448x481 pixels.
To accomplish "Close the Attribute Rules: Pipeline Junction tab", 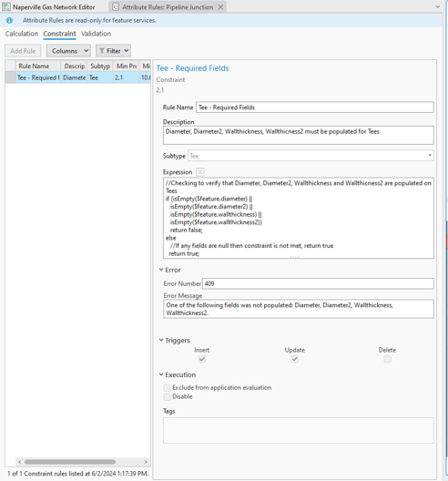I will 220,6.
